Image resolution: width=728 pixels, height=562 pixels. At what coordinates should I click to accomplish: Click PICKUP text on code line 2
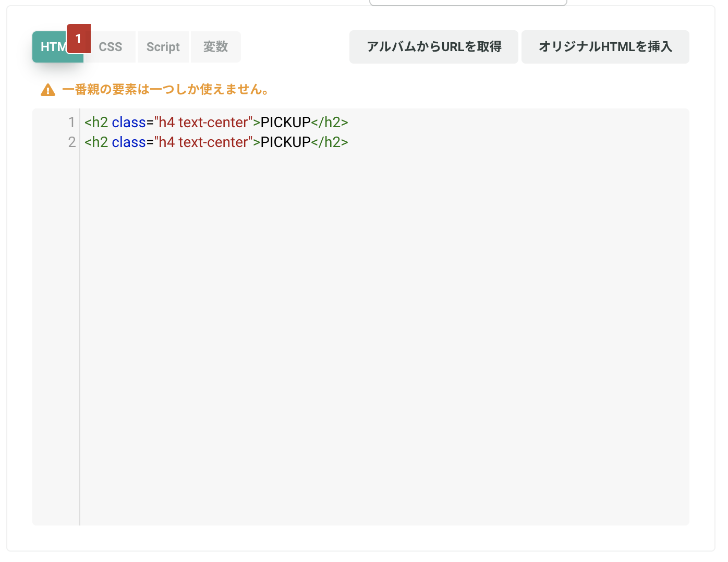click(286, 142)
